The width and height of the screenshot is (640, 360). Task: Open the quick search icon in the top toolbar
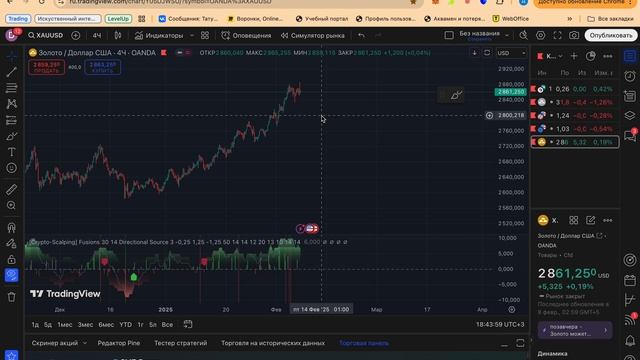click(524, 36)
